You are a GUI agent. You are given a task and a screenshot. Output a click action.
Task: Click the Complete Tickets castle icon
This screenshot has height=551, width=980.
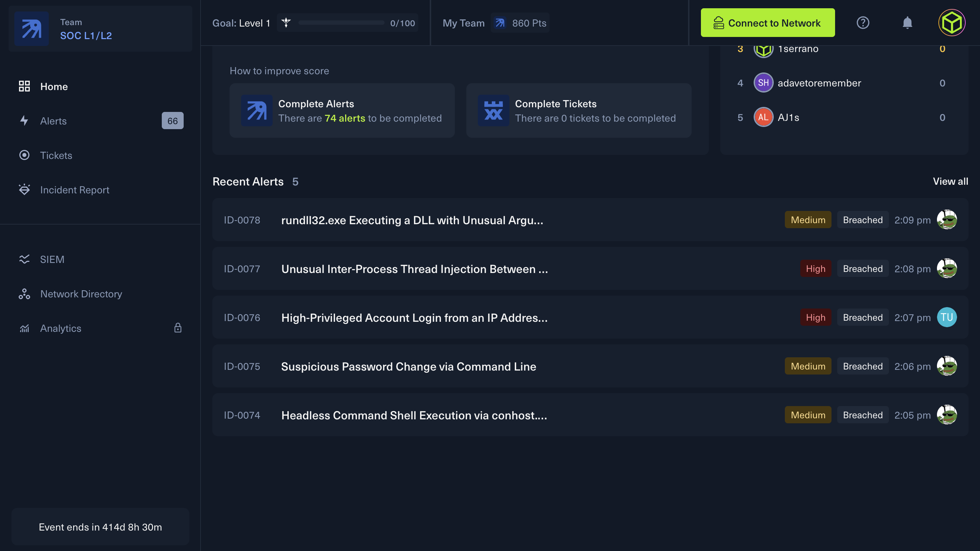[493, 111]
